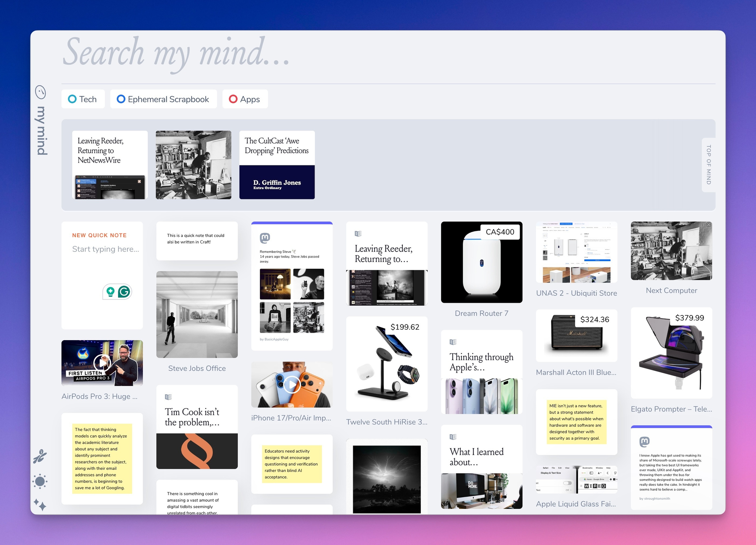Filter by the Tech tag

point(83,99)
